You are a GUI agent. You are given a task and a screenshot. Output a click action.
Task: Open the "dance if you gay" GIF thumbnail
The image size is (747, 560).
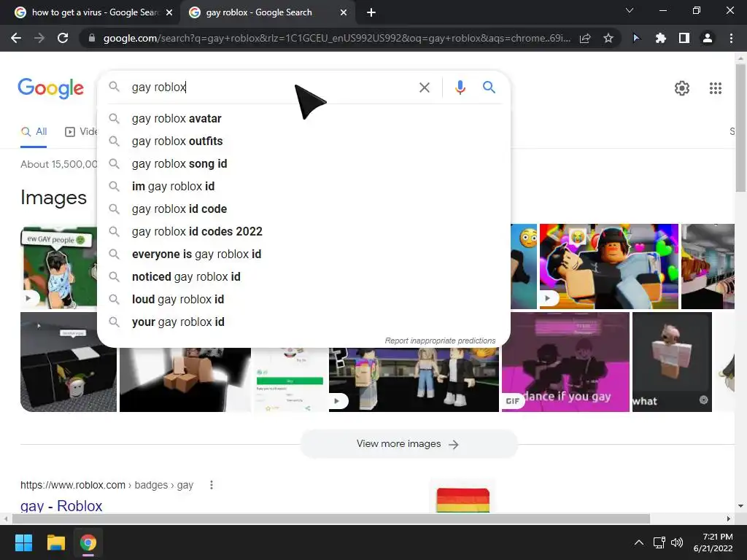(x=565, y=362)
